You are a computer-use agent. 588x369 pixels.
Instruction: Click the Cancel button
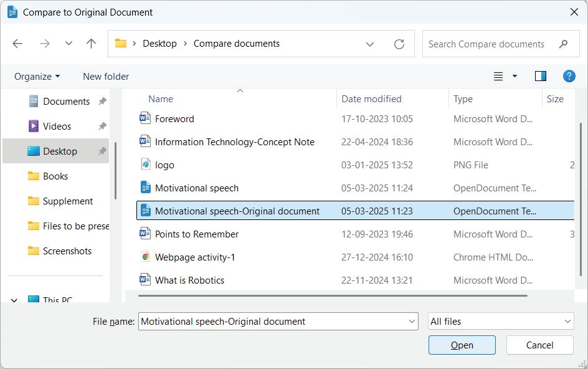tap(539, 345)
